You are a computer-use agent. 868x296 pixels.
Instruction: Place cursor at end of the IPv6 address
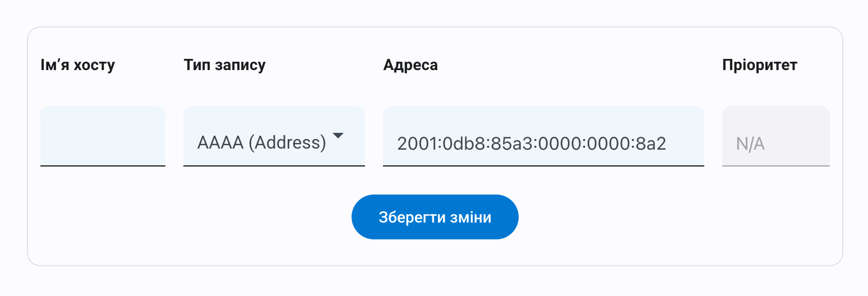[684, 144]
